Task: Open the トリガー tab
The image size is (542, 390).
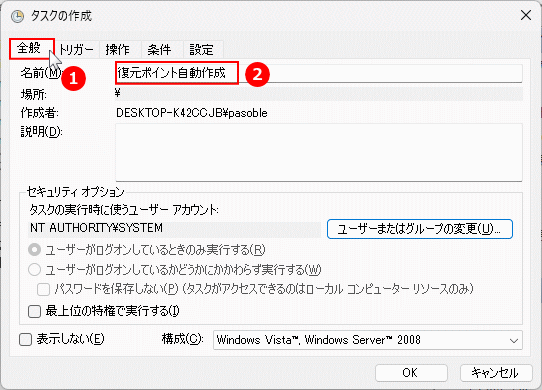Action: tap(77, 50)
